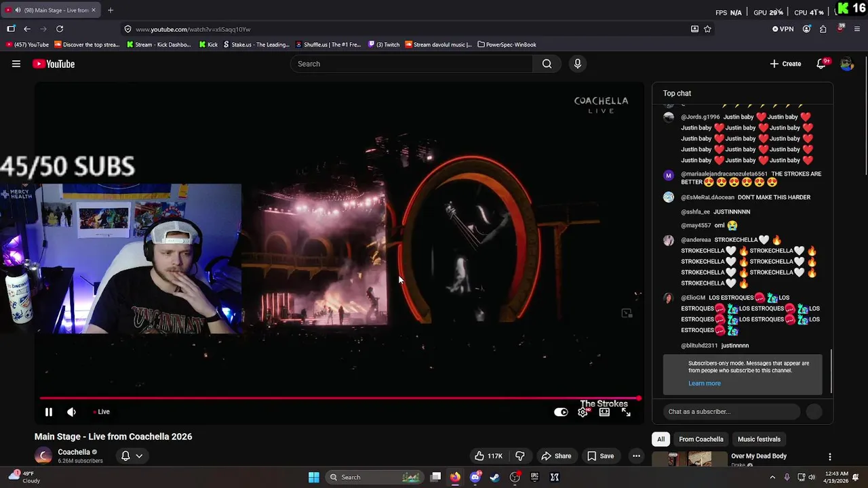Open the Create button

pos(785,64)
